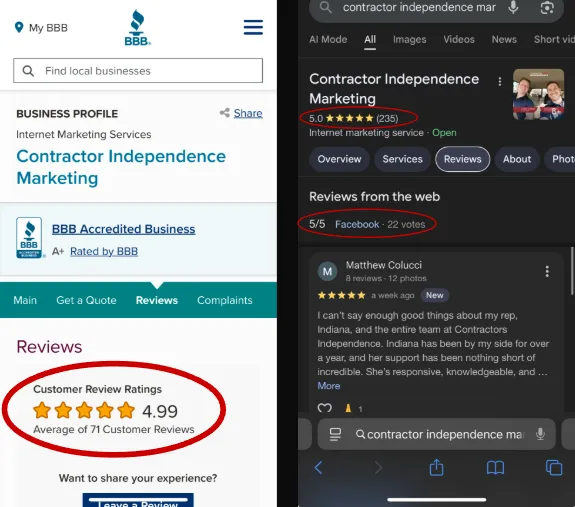Click Contractor Independence Marketing BBB heading
The image size is (575, 507).
click(121, 167)
